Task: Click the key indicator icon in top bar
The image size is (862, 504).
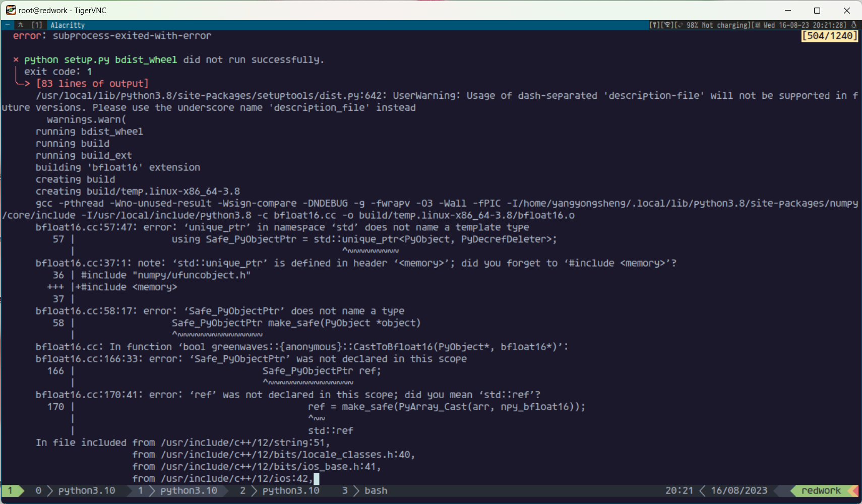Action: click(x=654, y=25)
